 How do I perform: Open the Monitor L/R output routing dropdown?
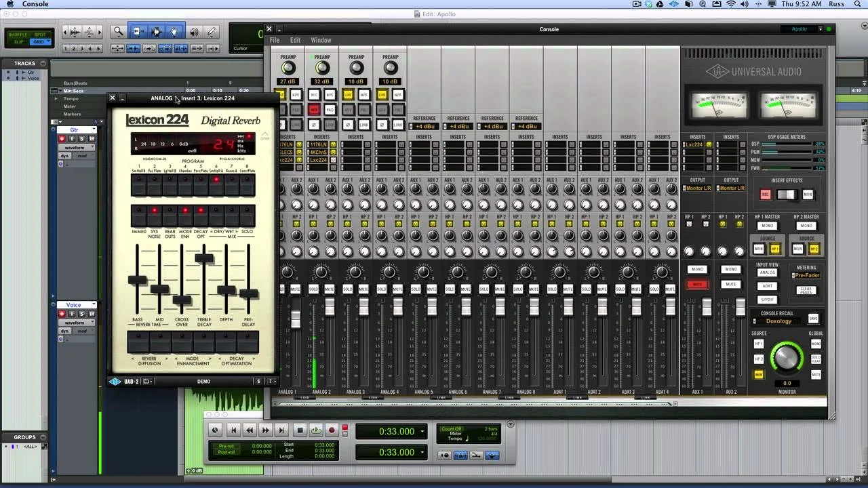point(698,188)
